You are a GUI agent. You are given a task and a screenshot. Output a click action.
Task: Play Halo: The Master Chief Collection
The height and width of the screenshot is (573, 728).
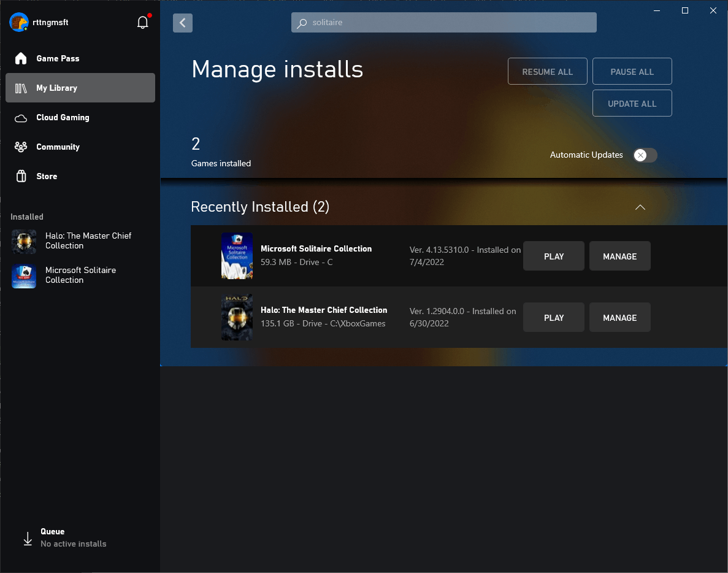pos(553,317)
